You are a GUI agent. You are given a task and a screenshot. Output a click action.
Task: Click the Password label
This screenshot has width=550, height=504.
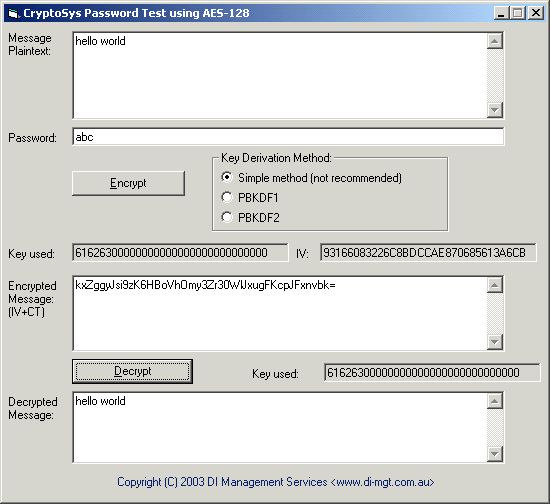tap(32, 138)
